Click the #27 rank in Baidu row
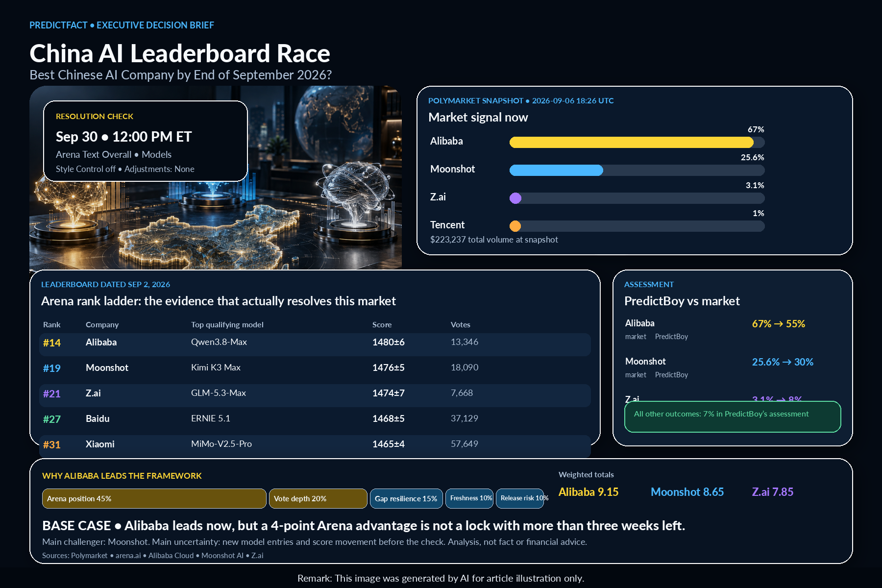 pyautogui.click(x=52, y=419)
